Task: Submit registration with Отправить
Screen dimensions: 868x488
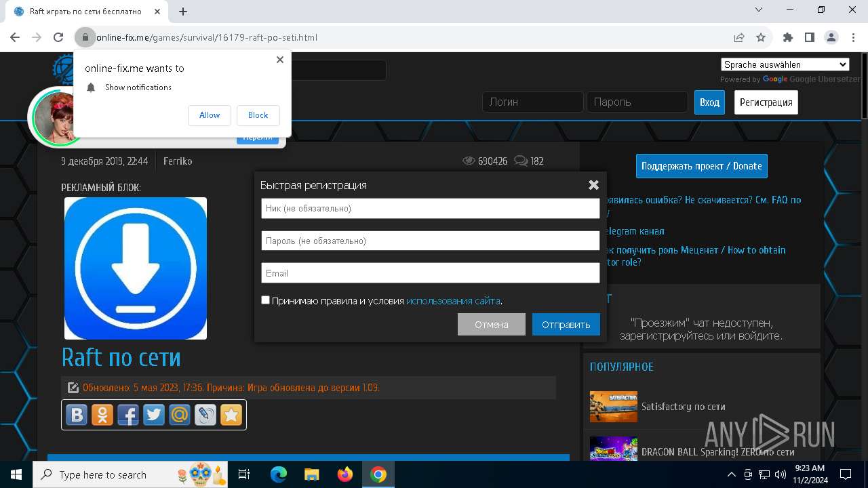Action: (x=566, y=324)
